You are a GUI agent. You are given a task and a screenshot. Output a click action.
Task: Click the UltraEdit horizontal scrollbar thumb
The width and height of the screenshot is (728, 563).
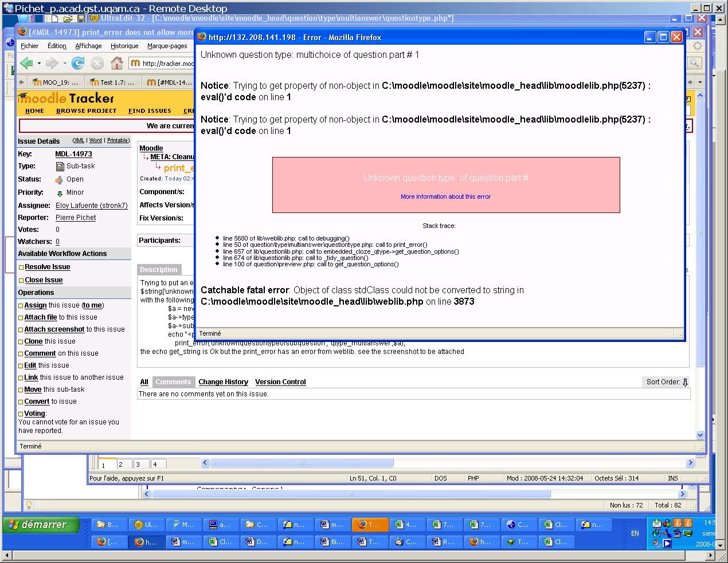302,463
